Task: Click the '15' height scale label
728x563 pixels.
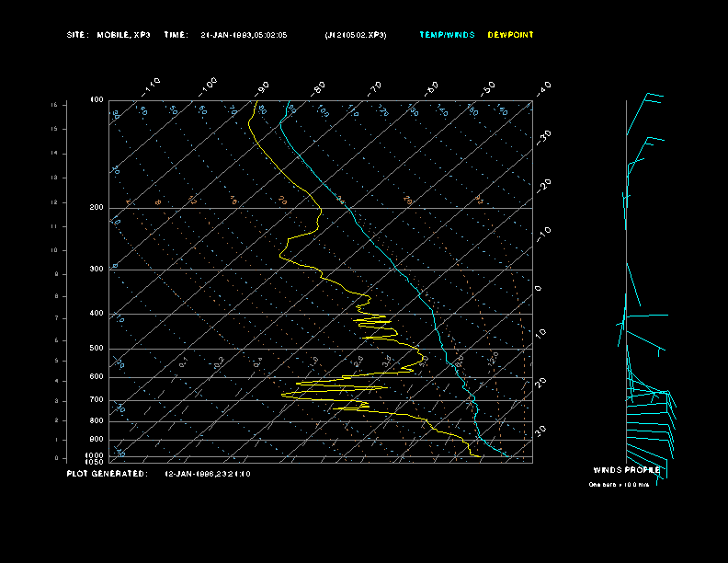Action: [54, 129]
